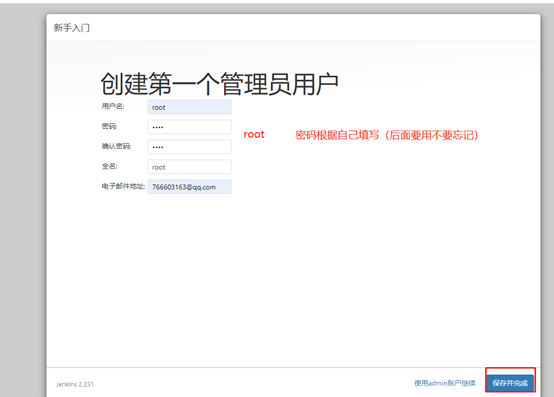
Task: Click the 用户名 label
Action: click(113, 106)
